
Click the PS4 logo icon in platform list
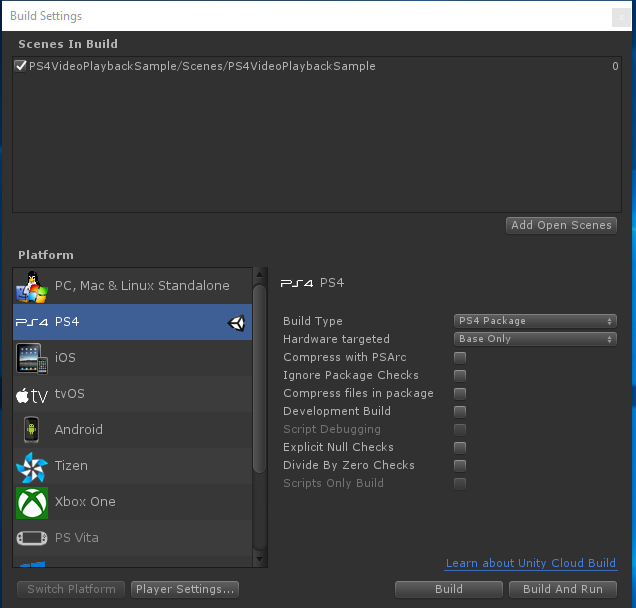coord(32,322)
